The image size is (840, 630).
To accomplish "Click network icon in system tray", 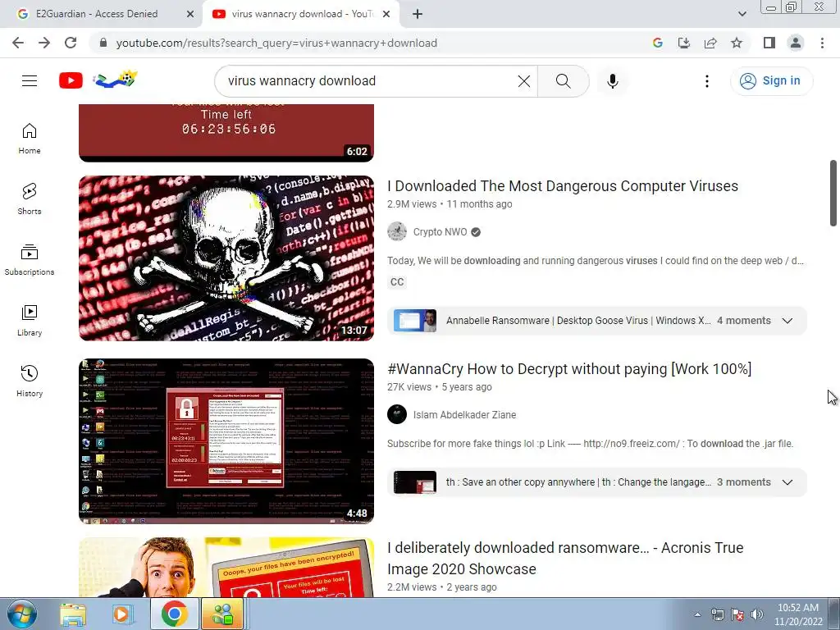I will 717,614.
